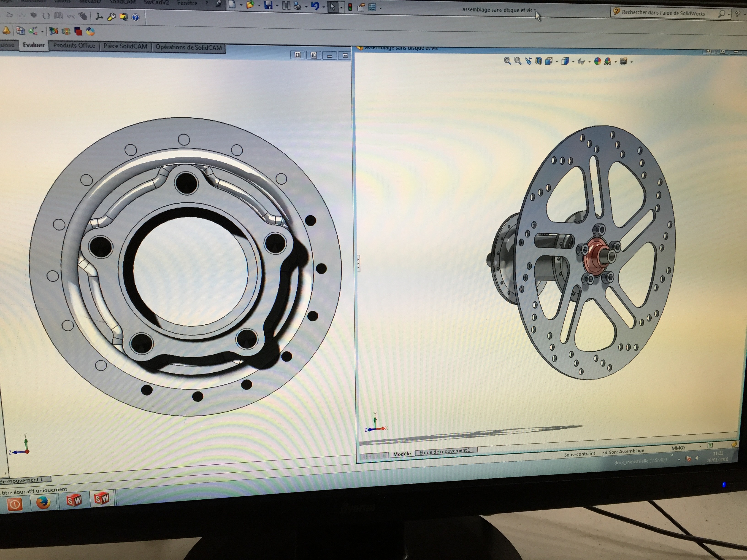Expand the Display Style dropdown arrow
Screen dimensions: 747x560
click(x=573, y=62)
